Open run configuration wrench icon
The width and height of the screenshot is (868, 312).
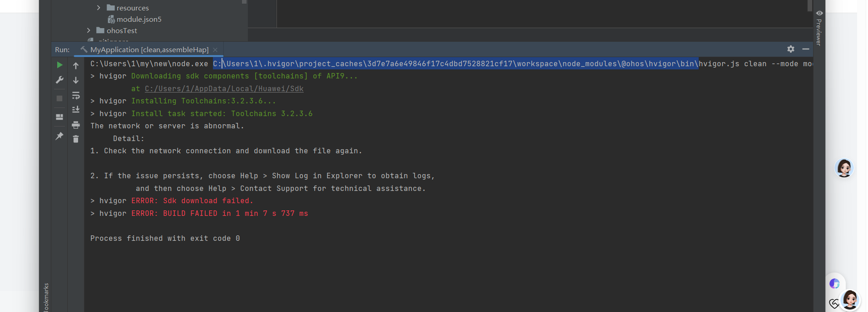click(x=59, y=80)
